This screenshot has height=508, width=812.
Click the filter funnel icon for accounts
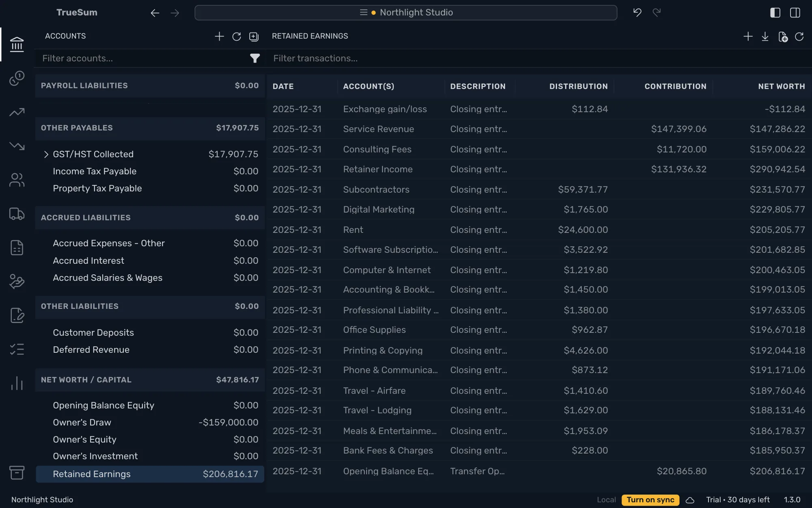(x=255, y=59)
